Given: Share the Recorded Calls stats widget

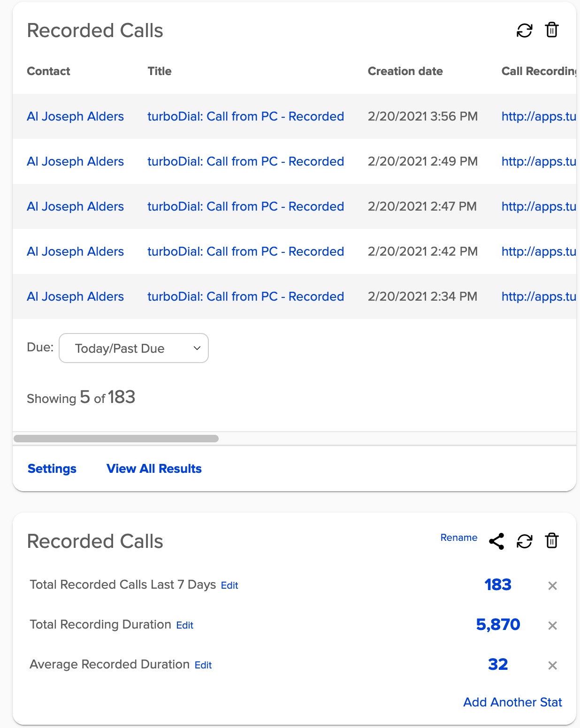Looking at the screenshot, I should point(497,541).
